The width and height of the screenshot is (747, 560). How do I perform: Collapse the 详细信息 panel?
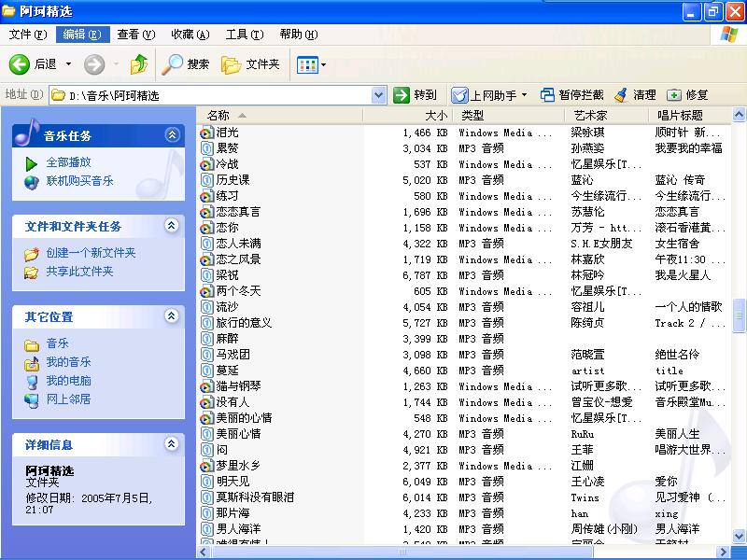(x=172, y=444)
